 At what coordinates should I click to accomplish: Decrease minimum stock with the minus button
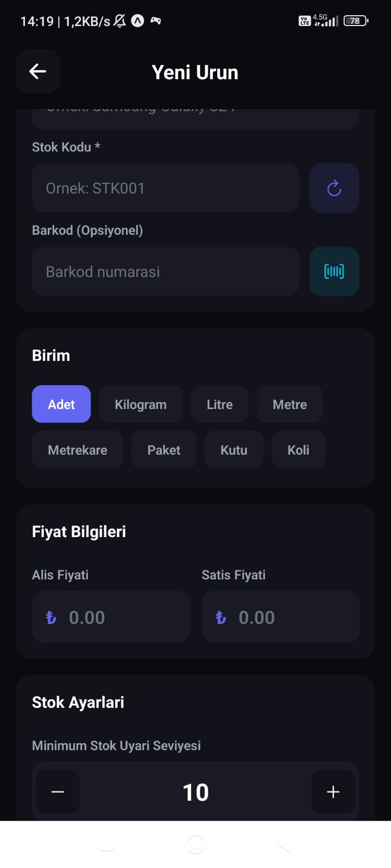[x=57, y=792]
